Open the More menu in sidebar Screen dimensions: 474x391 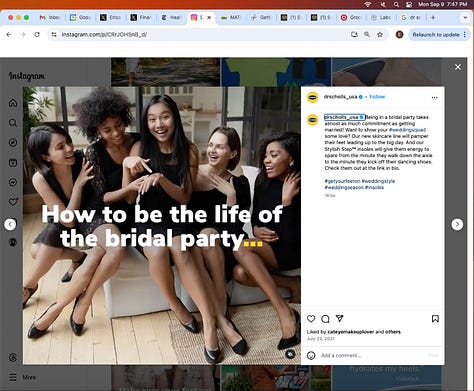click(23, 377)
